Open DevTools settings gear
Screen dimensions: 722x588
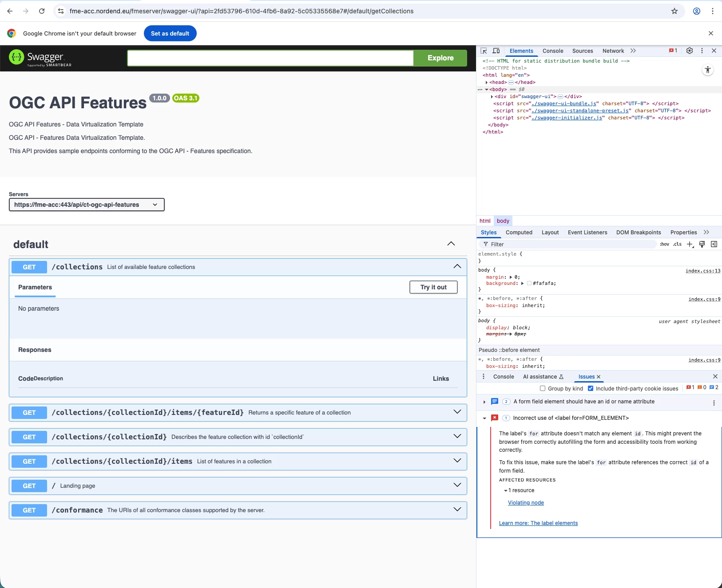[x=690, y=51]
